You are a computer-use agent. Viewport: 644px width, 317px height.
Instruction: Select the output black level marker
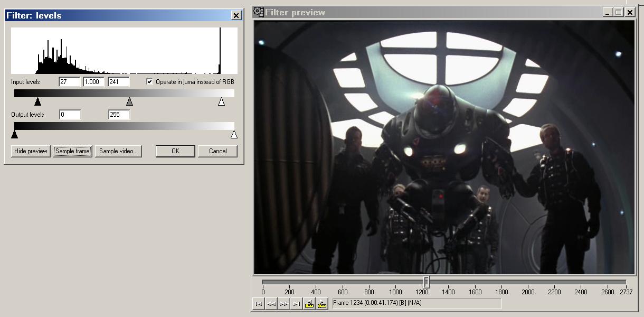coord(14,134)
